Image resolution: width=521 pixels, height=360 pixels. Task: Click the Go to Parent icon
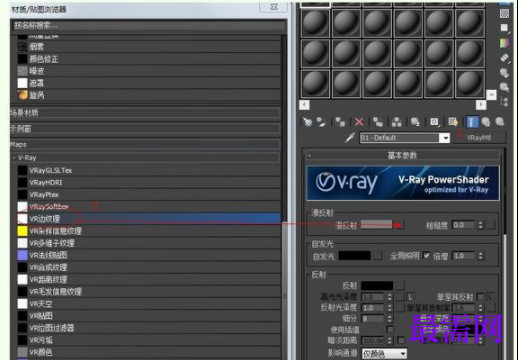click(486, 122)
